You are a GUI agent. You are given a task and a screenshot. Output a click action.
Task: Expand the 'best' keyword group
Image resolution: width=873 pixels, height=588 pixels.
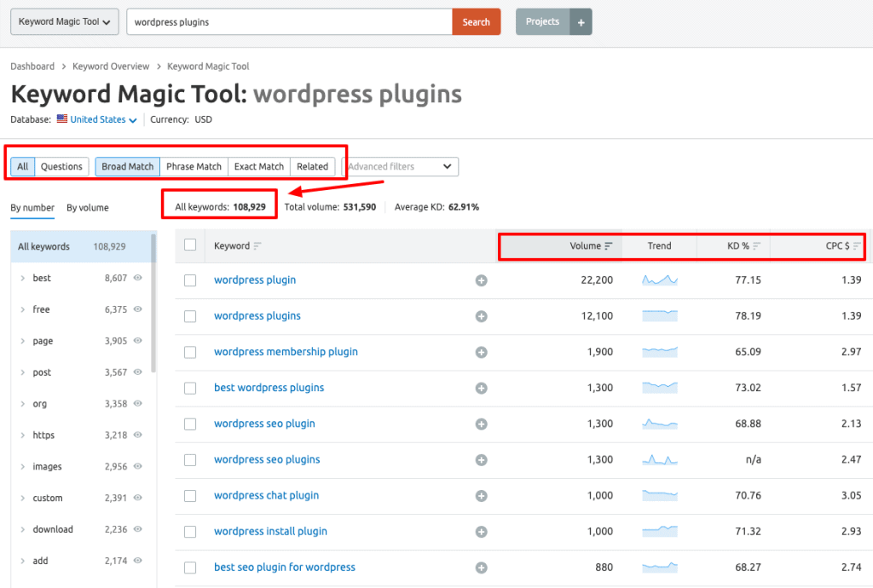point(22,278)
